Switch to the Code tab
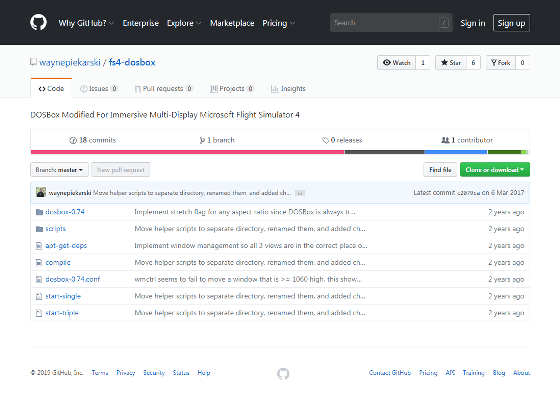560x396 pixels. coord(51,89)
